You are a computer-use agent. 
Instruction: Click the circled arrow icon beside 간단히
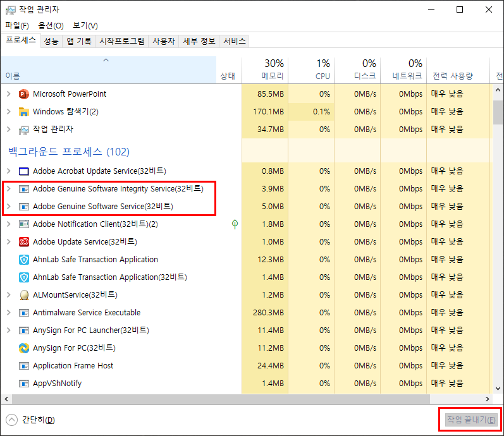click(x=11, y=420)
